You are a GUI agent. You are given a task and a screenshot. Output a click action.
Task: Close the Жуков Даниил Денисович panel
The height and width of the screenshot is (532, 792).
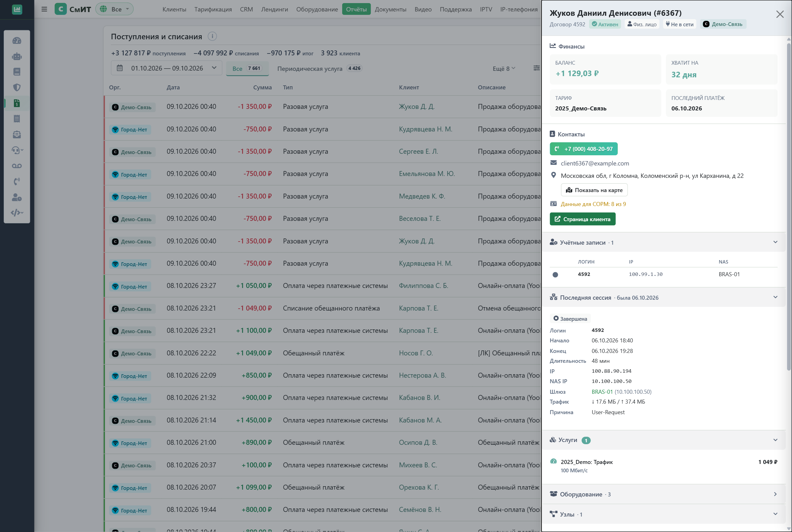[x=780, y=14]
